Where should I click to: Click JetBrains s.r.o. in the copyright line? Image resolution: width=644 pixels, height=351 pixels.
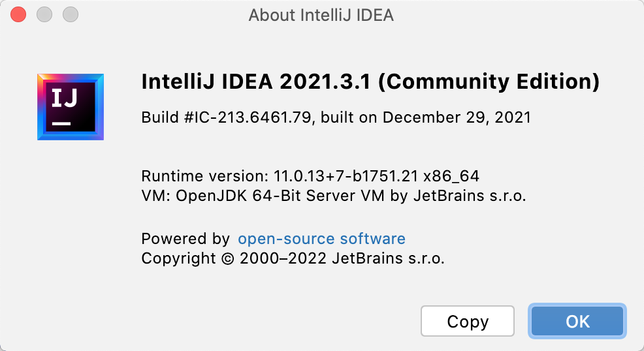388,258
